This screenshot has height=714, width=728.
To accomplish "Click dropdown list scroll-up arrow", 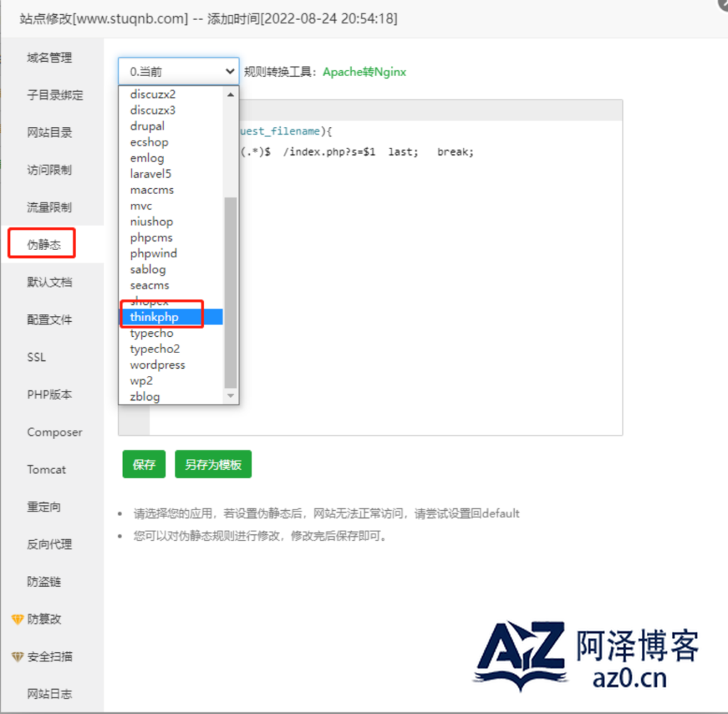I will coord(231,94).
